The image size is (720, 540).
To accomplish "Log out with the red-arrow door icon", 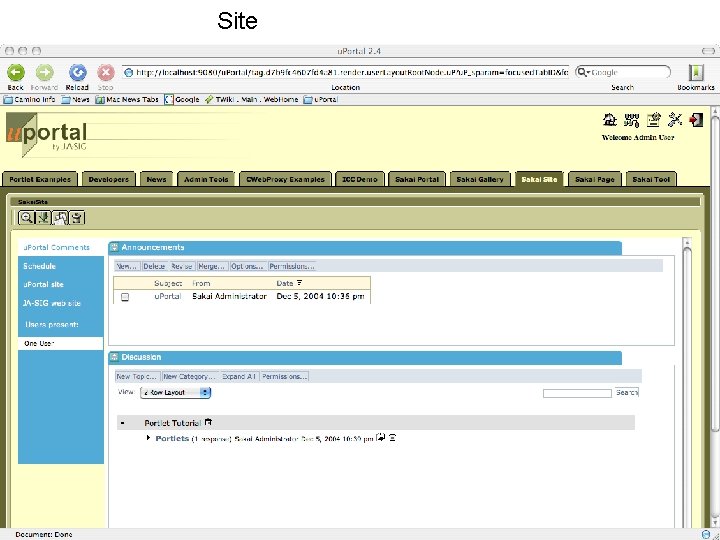I will point(696,120).
